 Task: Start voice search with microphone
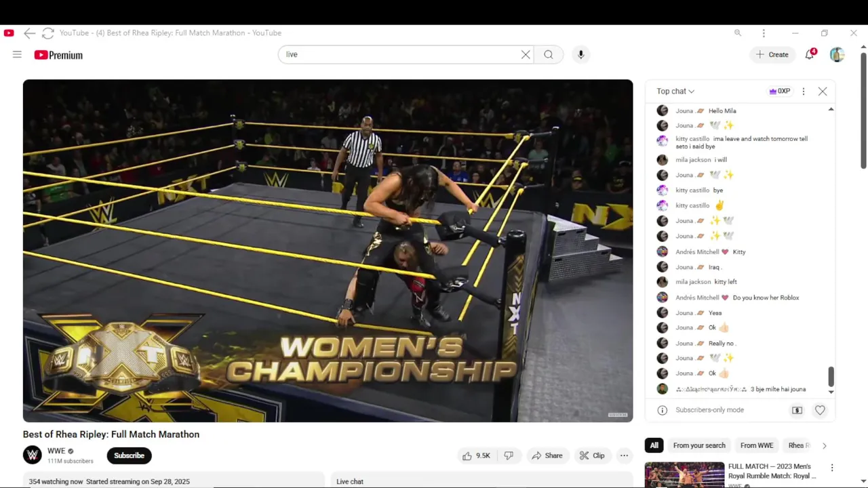(580, 55)
